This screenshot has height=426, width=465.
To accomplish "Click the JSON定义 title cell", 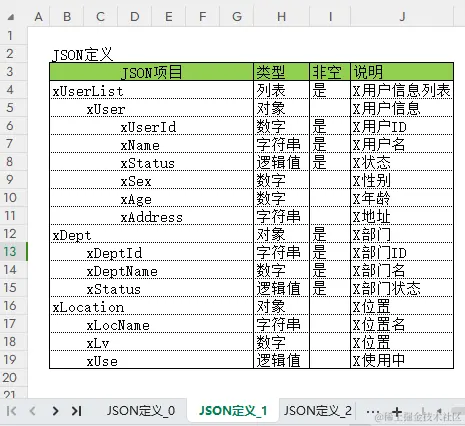I will pos(83,54).
